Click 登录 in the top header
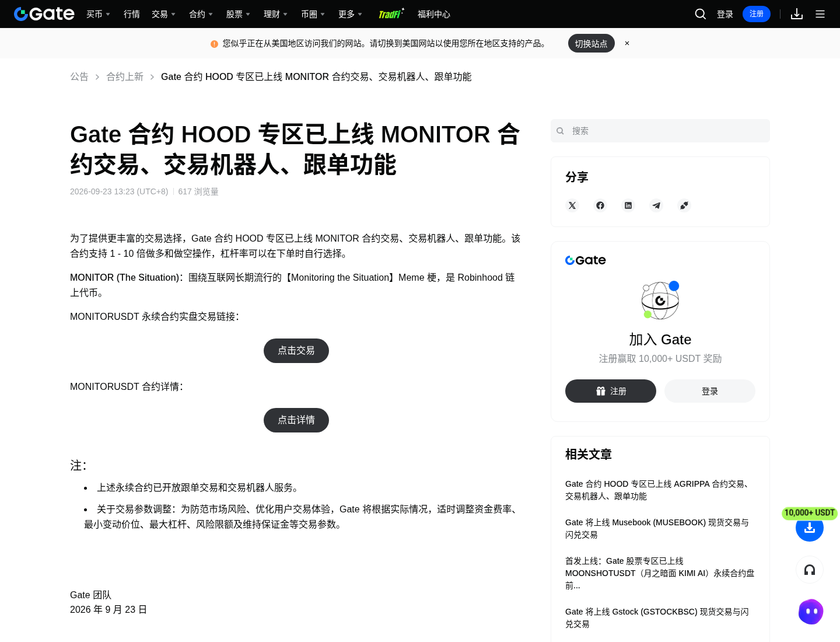This screenshot has height=642, width=840. point(725,14)
